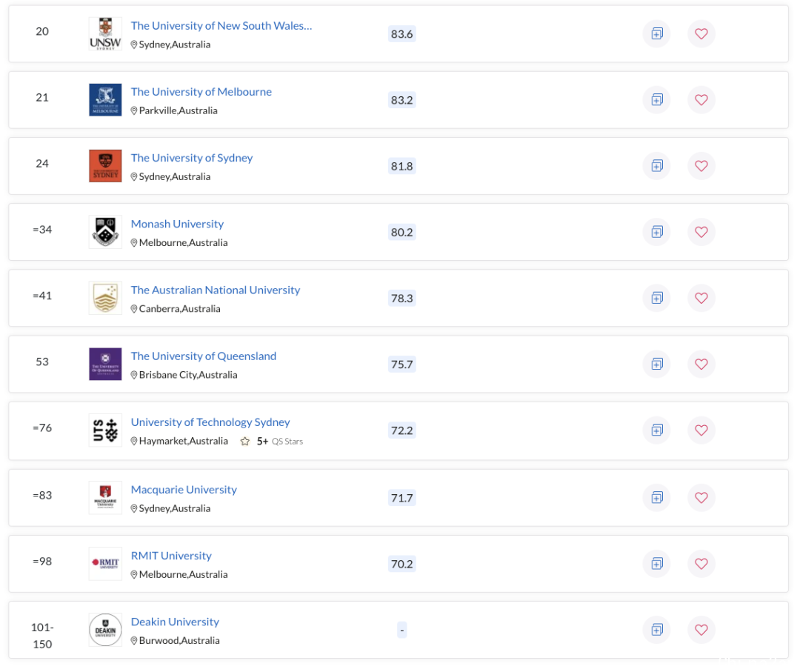Favorite Deakin University with the heart icon

(x=701, y=630)
